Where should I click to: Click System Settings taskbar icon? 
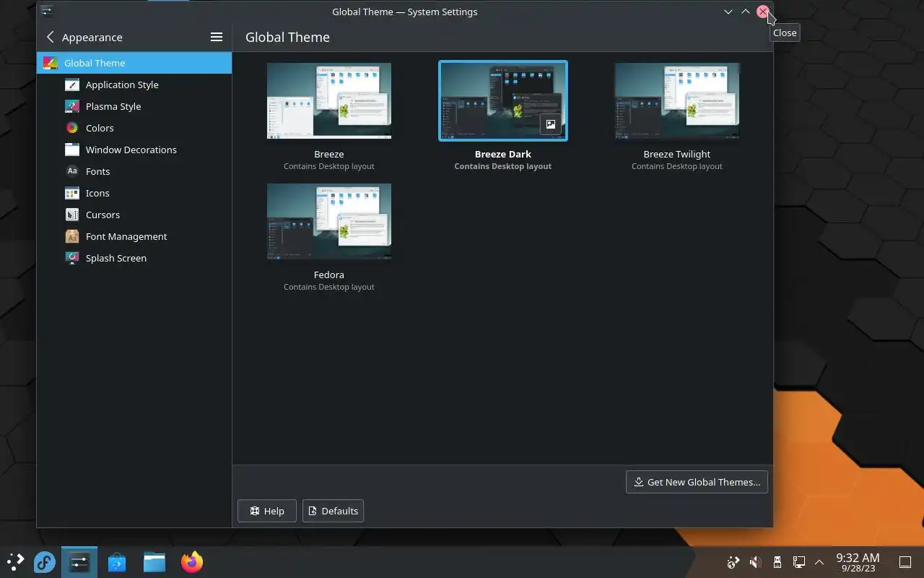coord(79,562)
